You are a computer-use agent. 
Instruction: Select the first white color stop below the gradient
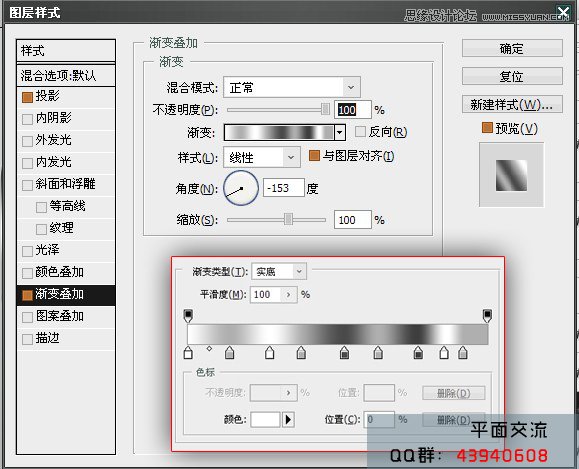188,353
